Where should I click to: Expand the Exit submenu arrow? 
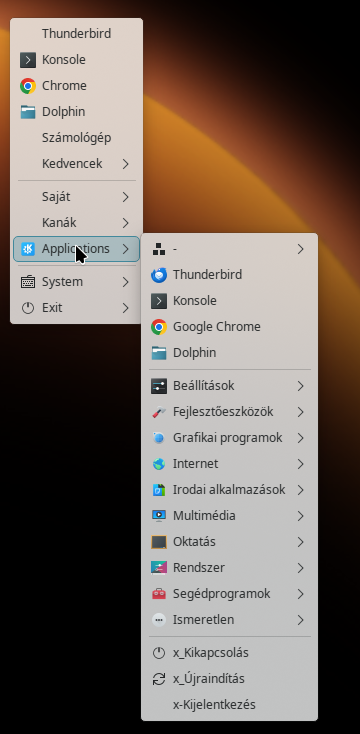coord(125,308)
